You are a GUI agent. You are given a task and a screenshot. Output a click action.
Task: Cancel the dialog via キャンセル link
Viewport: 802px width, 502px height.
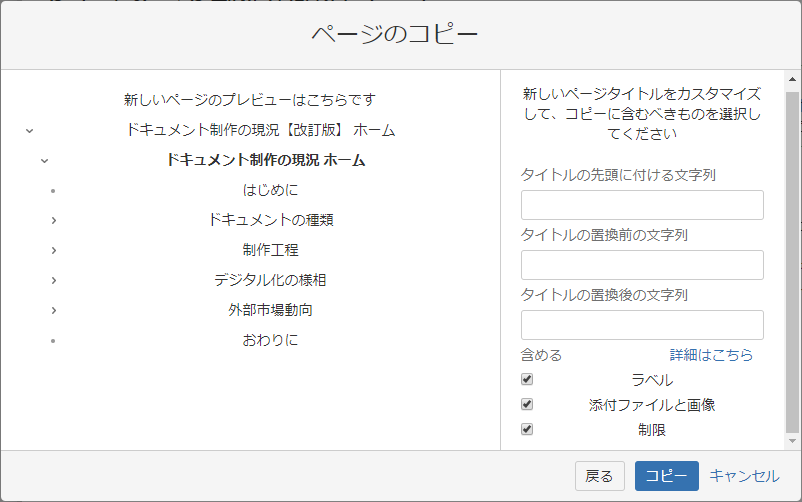[744, 476]
